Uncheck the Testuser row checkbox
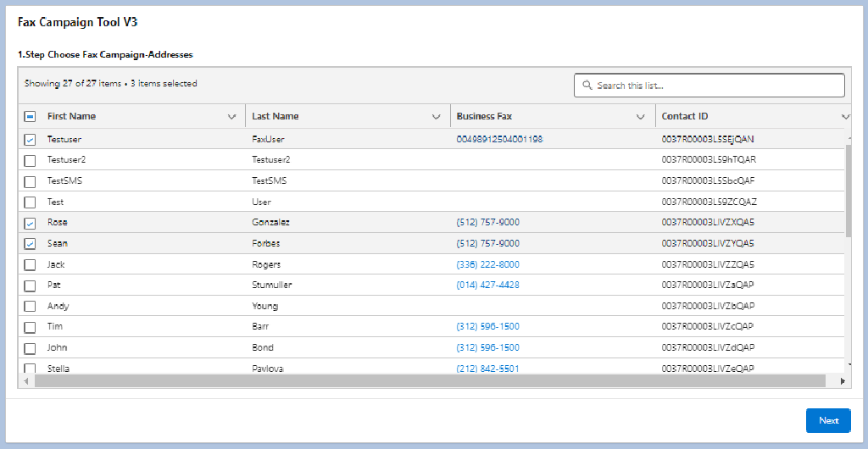The image size is (868, 449). (30, 139)
